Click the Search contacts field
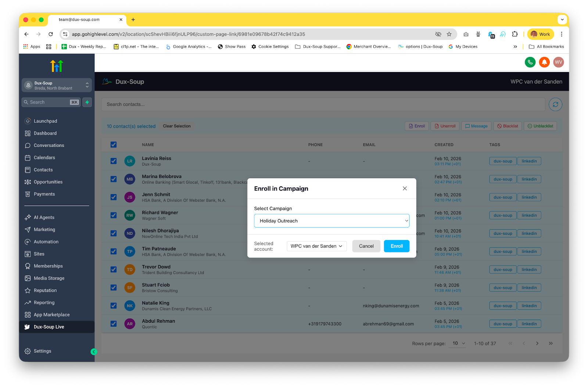The width and height of the screenshot is (588, 387). pyautogui.click(x=323, y=104)
